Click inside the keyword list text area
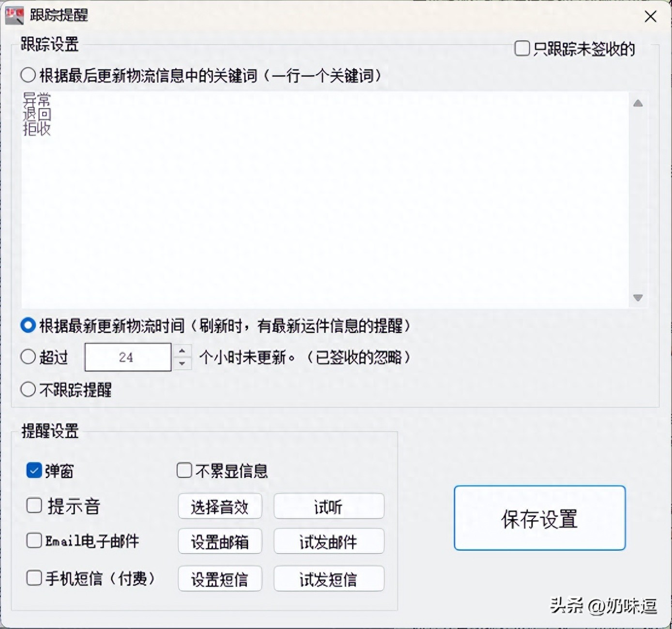Image resolution: width=672 pixels, height=629 pixels. pyautogui.click(x=325, y=199)
